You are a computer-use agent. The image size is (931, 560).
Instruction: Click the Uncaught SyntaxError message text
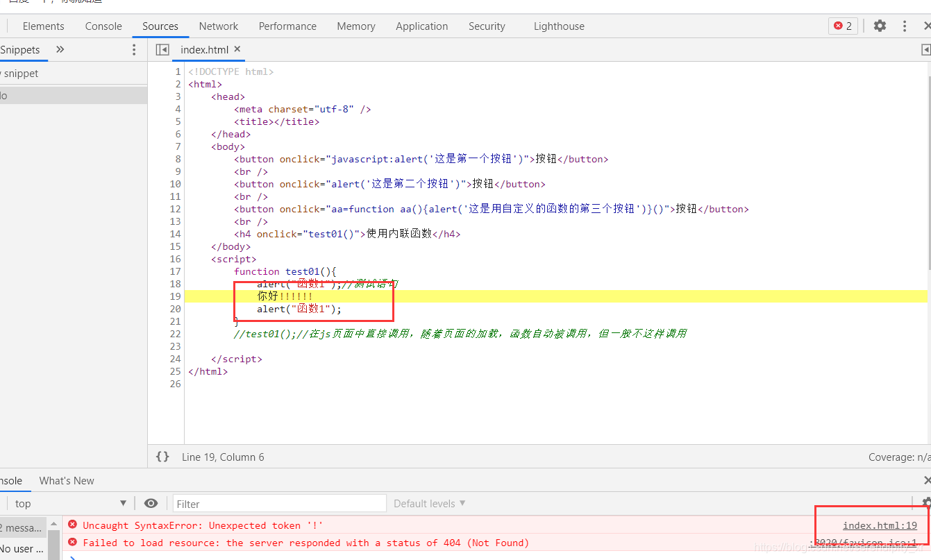[203, 526]
